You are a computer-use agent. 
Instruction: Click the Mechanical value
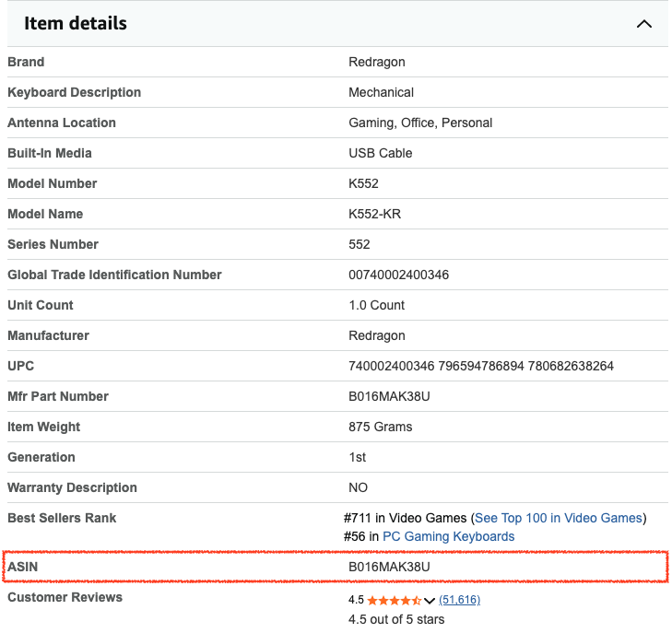381,92
